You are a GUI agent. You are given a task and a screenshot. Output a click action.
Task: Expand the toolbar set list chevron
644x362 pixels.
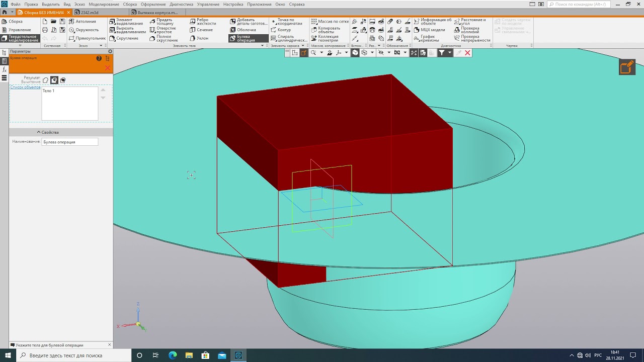pos(20,46)
